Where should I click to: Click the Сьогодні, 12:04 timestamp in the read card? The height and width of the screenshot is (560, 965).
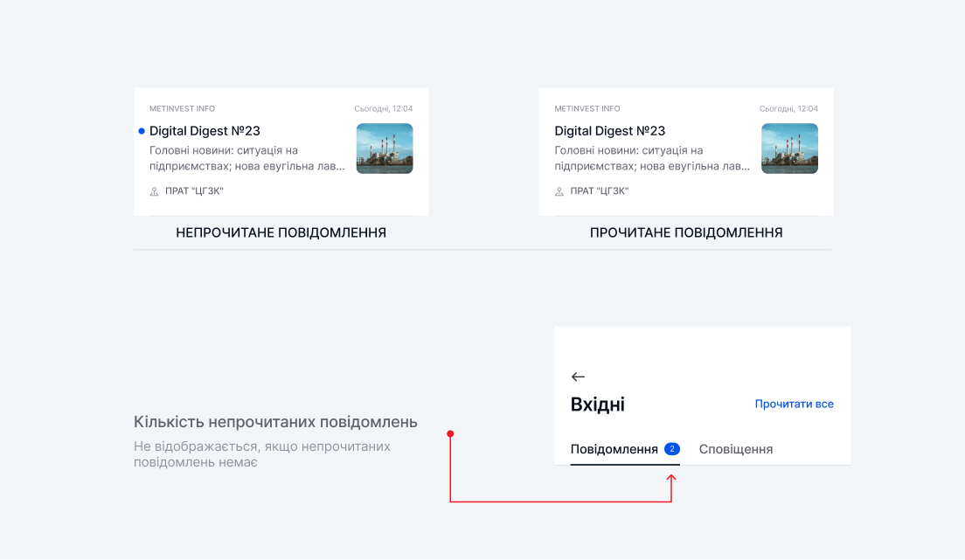[x=788, y=109]
